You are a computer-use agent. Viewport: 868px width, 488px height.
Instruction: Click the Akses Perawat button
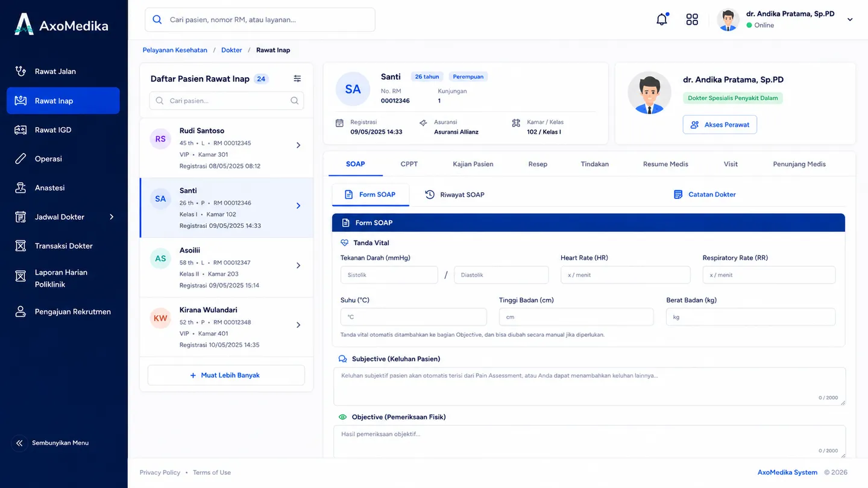coord(720,125)
